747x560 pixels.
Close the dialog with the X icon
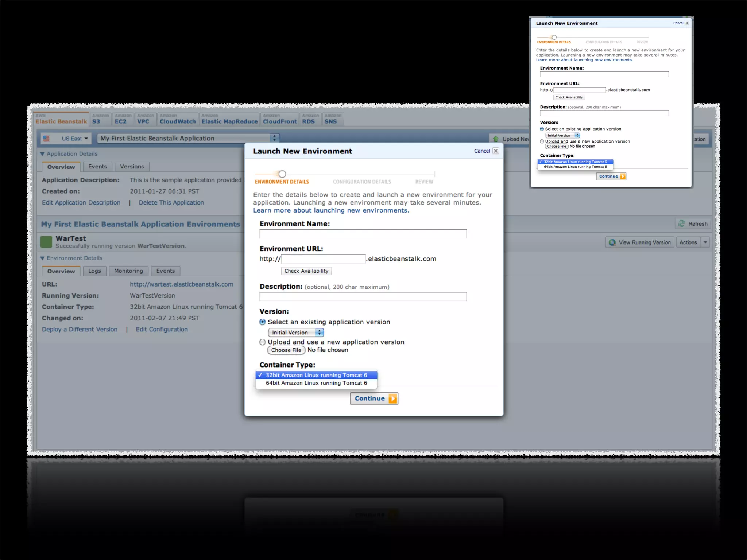tap(496, 151)
